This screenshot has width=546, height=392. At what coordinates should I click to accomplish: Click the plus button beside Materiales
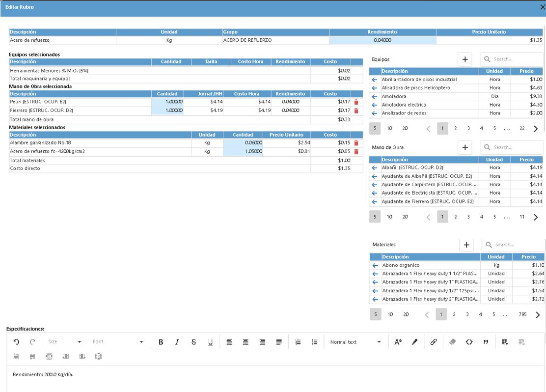coord(466,245)
